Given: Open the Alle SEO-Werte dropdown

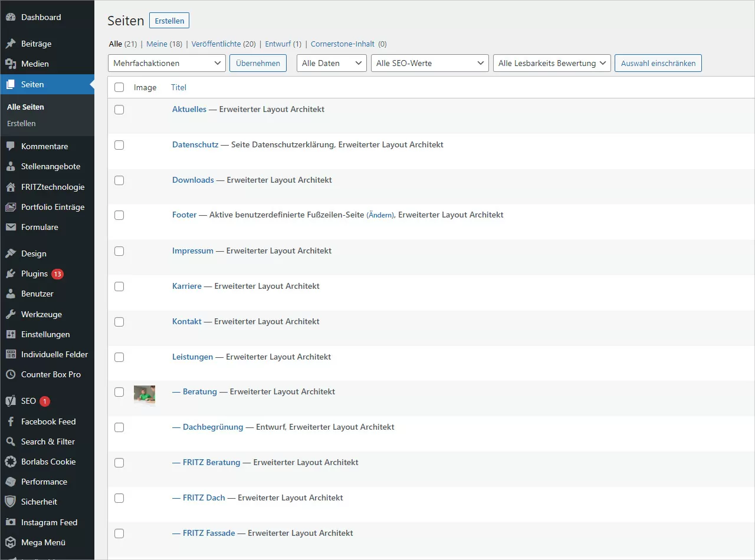Looking at the screenshot, I should tap(429, 62).
